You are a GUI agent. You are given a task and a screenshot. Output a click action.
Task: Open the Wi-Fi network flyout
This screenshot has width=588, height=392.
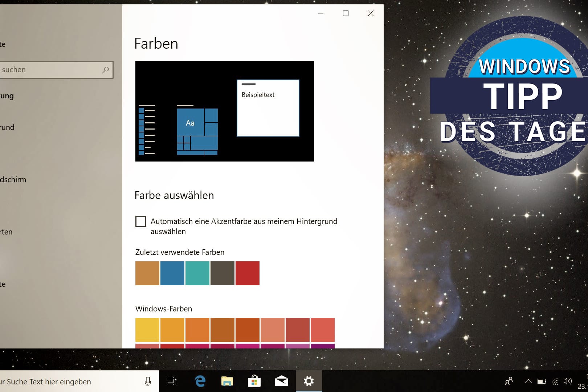point(555,381)
